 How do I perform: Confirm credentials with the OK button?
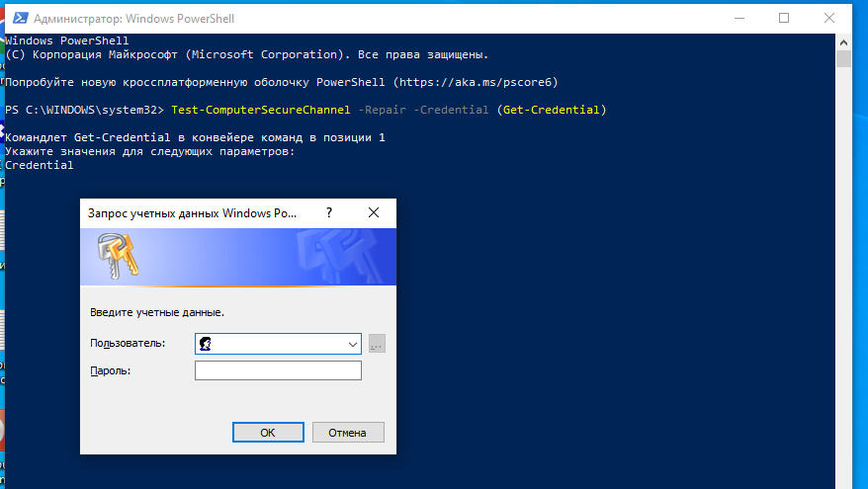point(268,433)
